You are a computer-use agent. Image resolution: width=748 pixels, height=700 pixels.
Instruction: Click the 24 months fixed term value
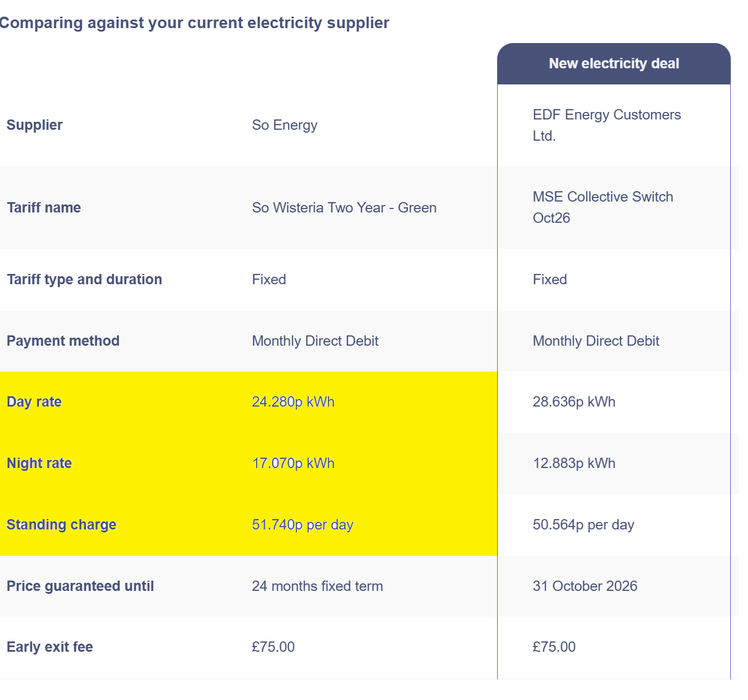[x=317, y=586]
